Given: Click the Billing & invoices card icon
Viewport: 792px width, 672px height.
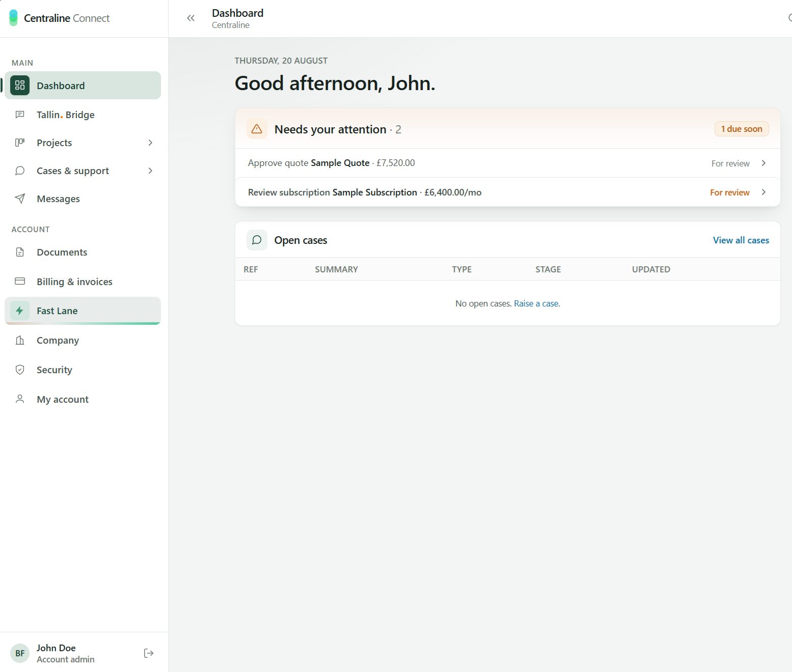Looking at the screenshot, I should 20,281.
